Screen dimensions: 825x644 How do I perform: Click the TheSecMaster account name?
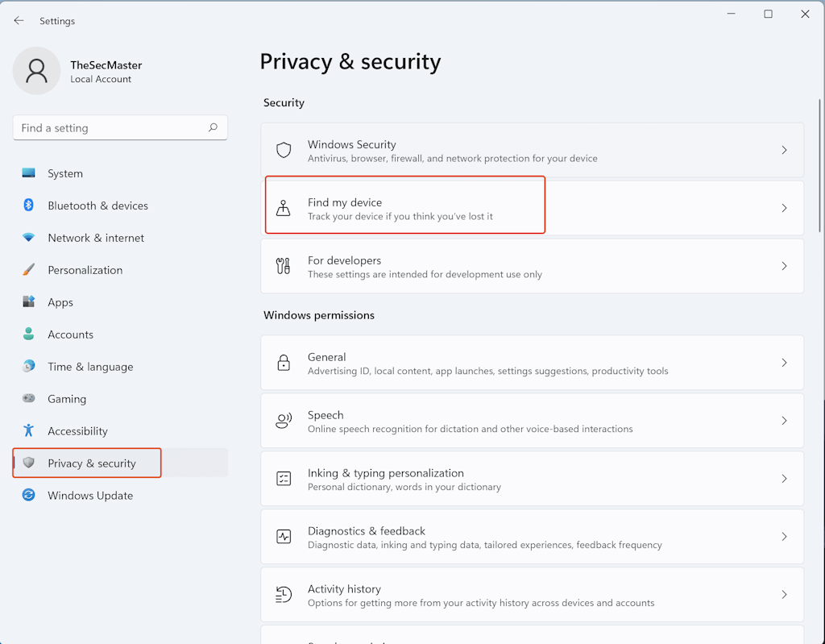[x=106, y=64]
